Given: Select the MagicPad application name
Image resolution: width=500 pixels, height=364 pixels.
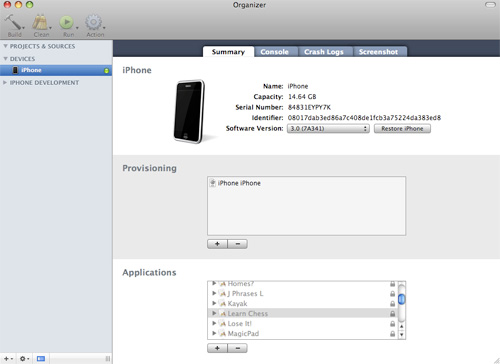Looking at the screenshot, I should point(243,334).
